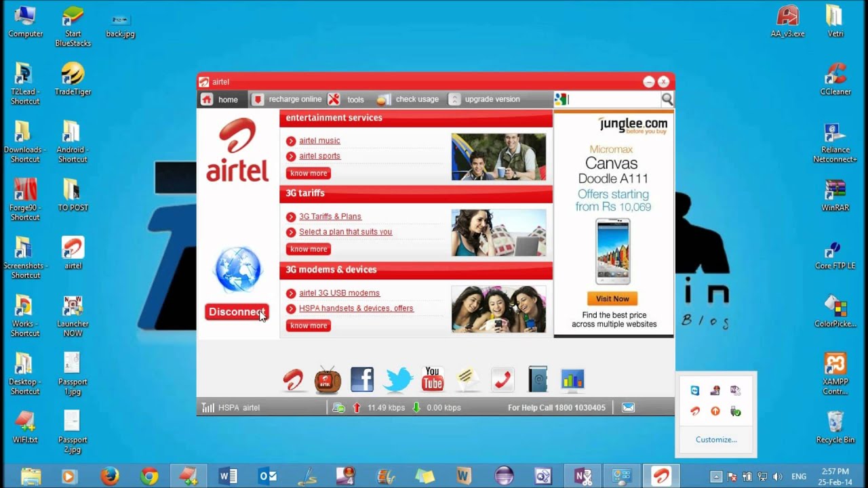Select the Reliance Netconnect+ desktop icon
This screenshot has height=488, width=868.
(835, 142)
